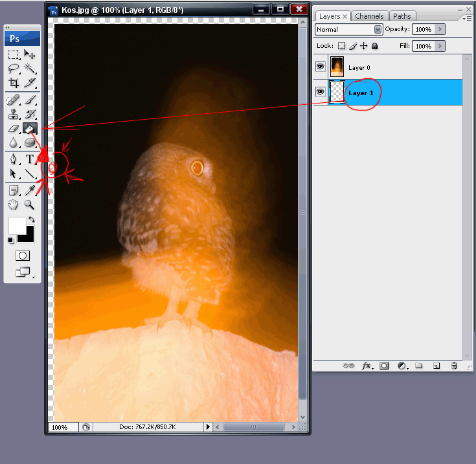Hide Layer 0 with its eye icon
This screenshot has width=476, height=464.
tap(320, 67)
